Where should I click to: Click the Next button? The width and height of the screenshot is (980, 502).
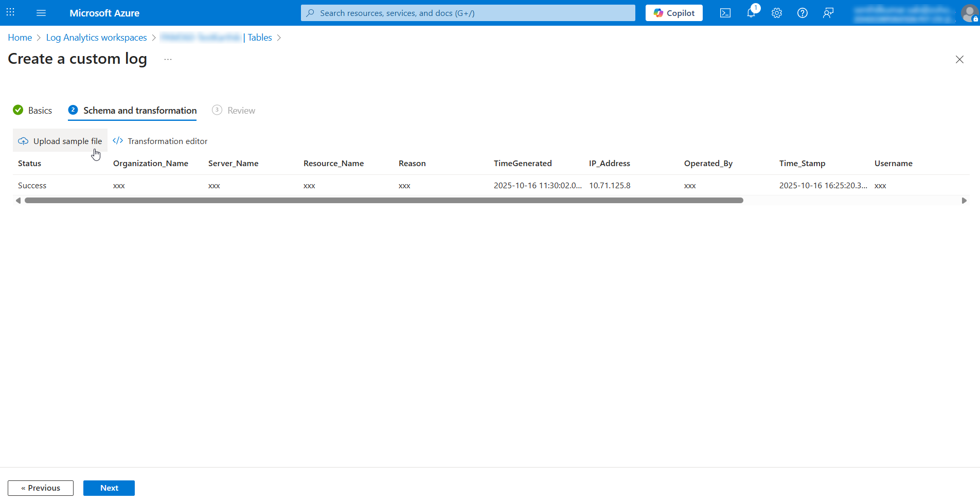pos(109,488)
